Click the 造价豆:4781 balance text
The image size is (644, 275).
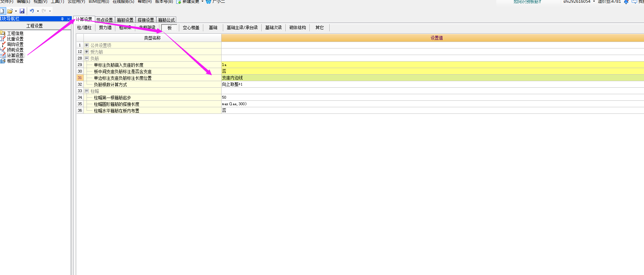pyautogui.click(x=609, y=2)
